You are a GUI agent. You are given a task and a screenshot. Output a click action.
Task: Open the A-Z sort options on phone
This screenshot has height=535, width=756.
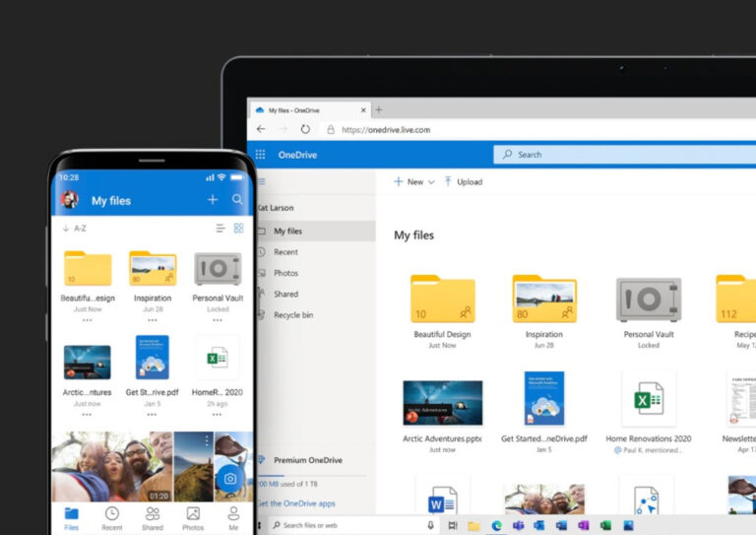[75, 229]
